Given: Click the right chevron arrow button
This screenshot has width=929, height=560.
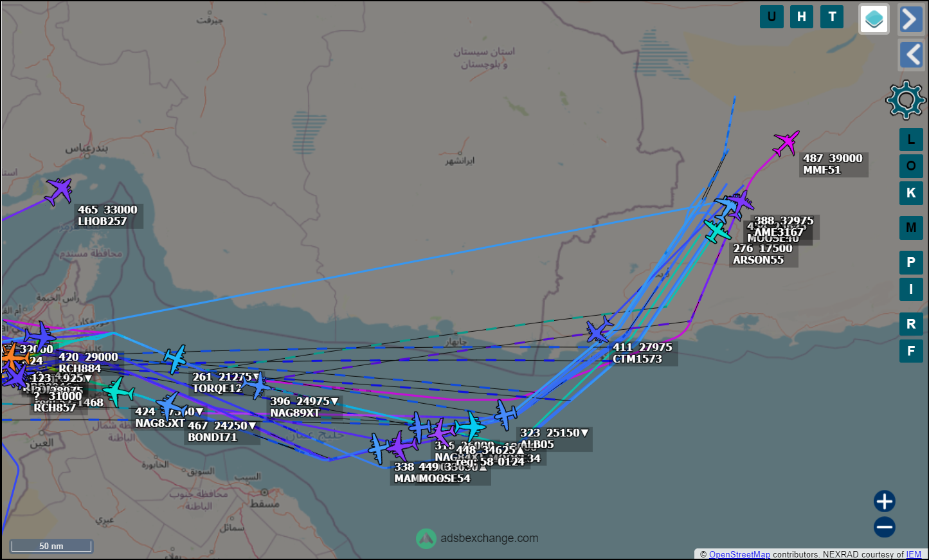Looking at the screenshot, I should tap(911, 19).
